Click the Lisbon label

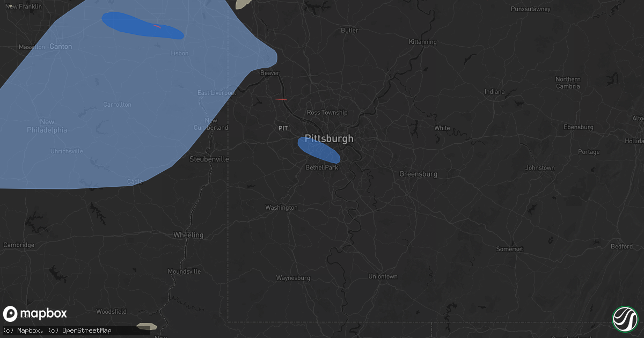point(179,54)
